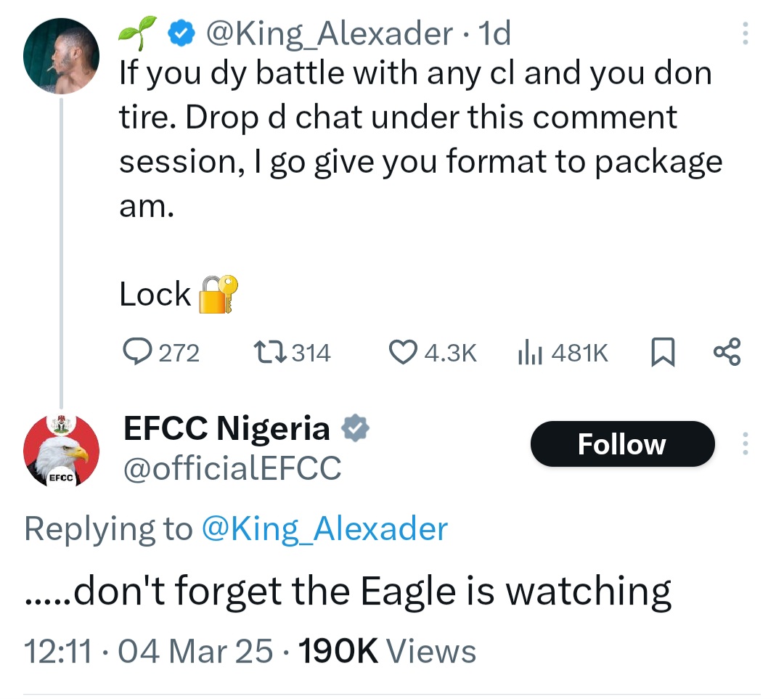Screen dimensions: 784x699
Task: Open King_Alexader's profile picture
Action: coord(61,55)
